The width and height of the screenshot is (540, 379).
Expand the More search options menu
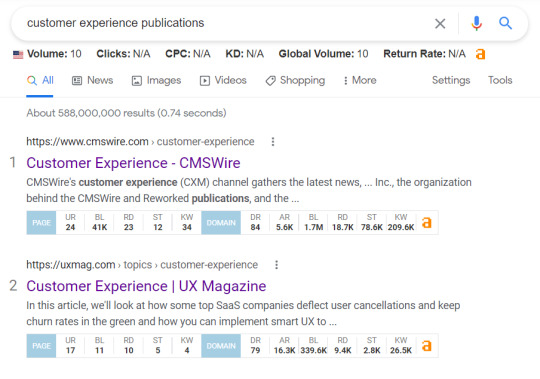360,81
